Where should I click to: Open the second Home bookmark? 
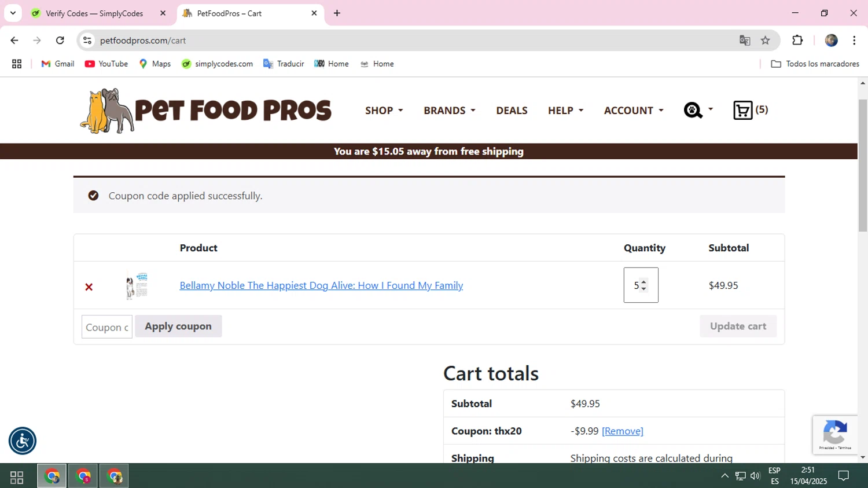(x=377, y=64)
